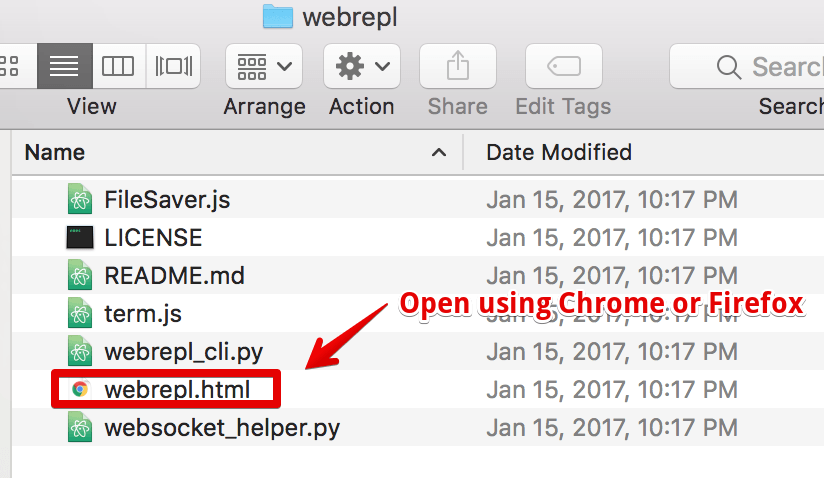Image resolution: width=824 pixels, height=478 pixels.
Task: Switch to column view mode
Action: click(118, 66)
